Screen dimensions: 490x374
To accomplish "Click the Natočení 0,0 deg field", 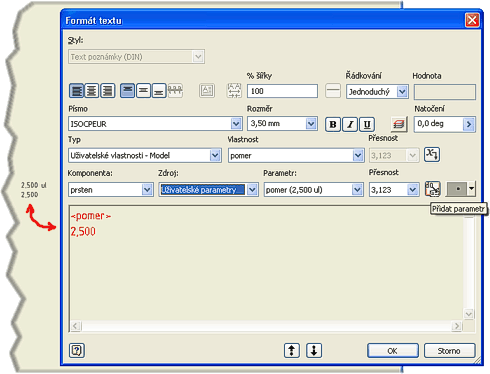I will click(439, 124).
